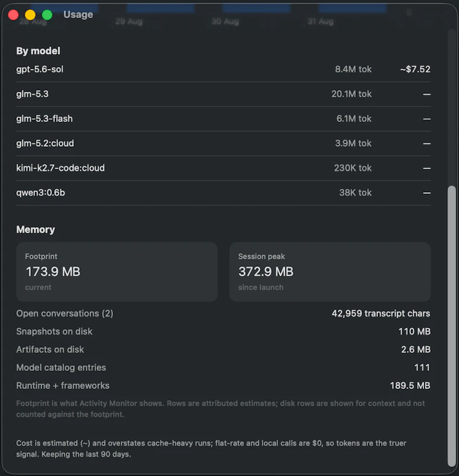
Task: Click the 38K tok value
Action: pos(355,193)
